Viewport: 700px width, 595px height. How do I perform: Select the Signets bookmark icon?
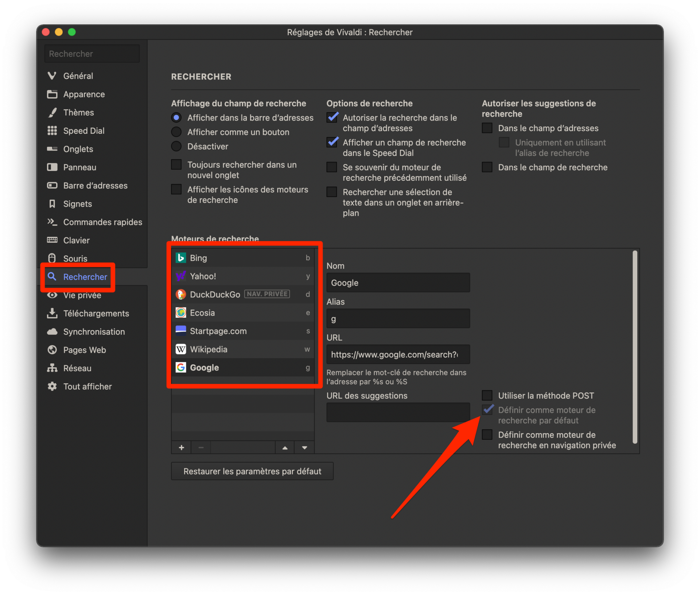pos(52,204)
